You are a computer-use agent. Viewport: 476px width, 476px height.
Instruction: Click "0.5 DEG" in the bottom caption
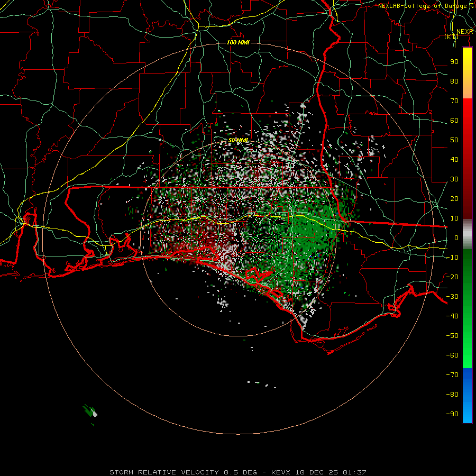240,472
